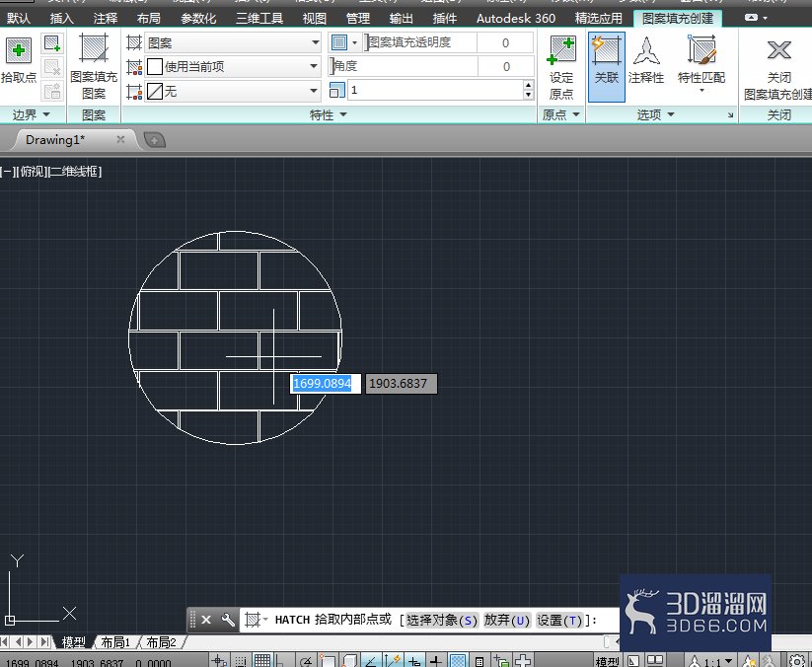This screenshot has width=812, height=667.
Task: Open the 特性匹配 dropdown arrow
Action: tap(701, 91)
